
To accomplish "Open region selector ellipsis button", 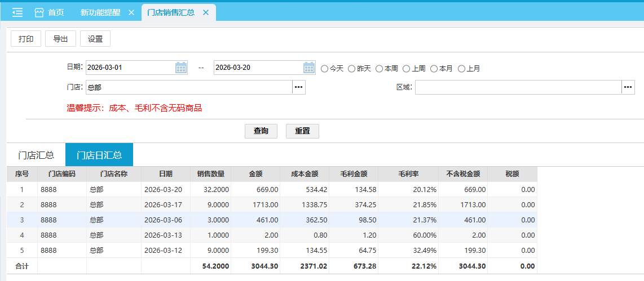I will pyautogui.click(x=628, y=87).
